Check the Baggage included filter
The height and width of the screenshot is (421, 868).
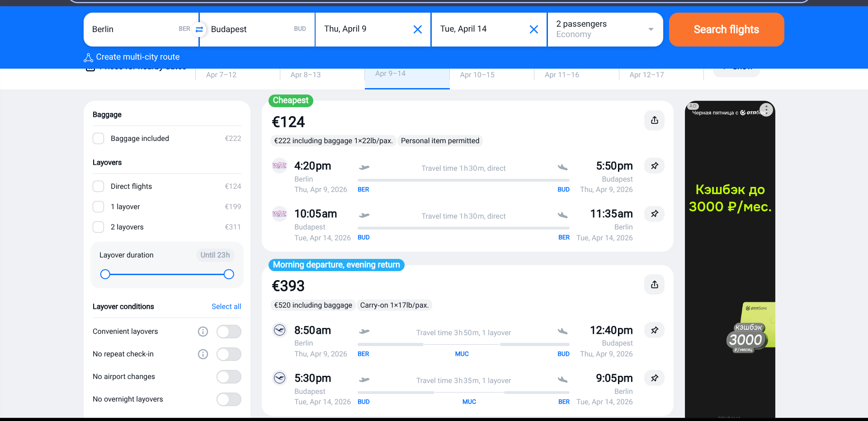pos(99,139)
